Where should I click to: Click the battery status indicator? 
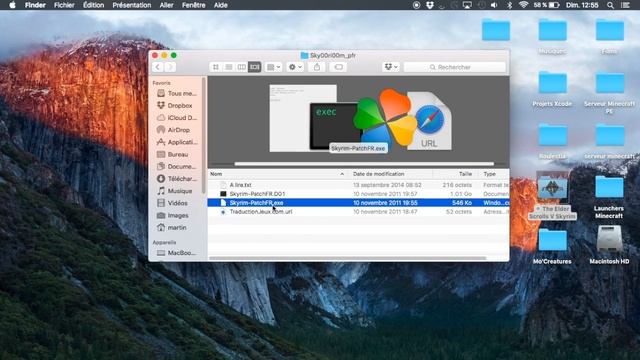click(546, 5)
